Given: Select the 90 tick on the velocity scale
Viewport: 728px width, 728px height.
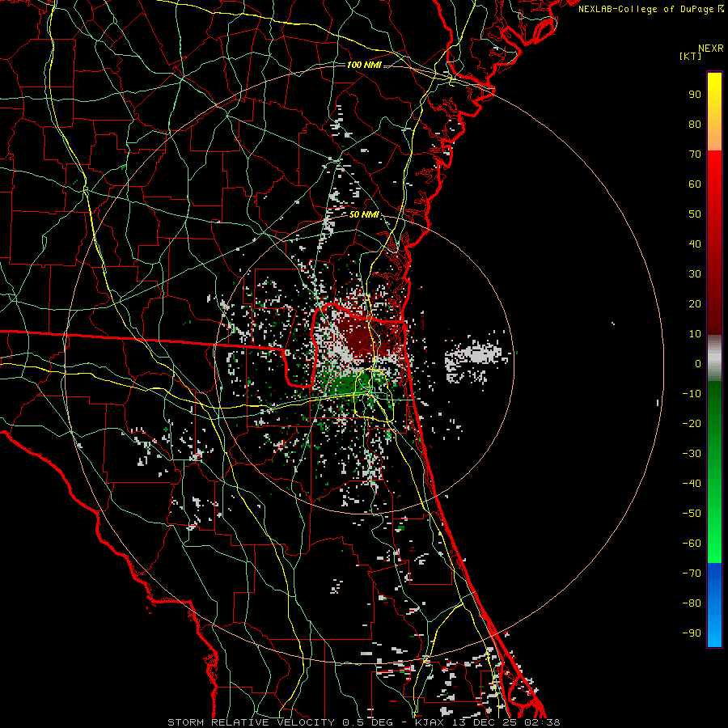Looking at the screenshot, I should (x=695, y=95).
